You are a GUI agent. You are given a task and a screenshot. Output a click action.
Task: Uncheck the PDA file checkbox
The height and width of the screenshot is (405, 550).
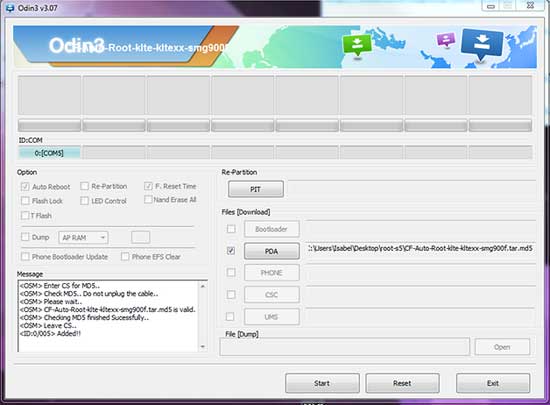[231, 251]
